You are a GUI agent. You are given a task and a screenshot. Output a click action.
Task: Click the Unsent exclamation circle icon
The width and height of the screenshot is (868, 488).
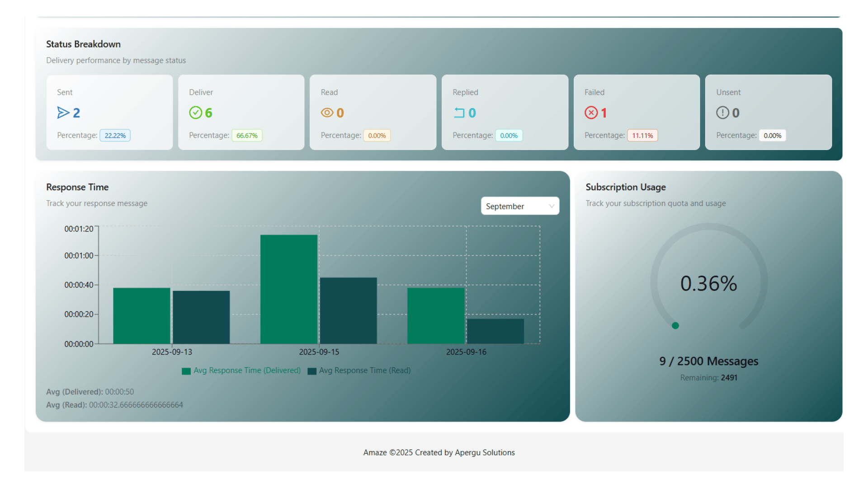(x=722, y=113)
